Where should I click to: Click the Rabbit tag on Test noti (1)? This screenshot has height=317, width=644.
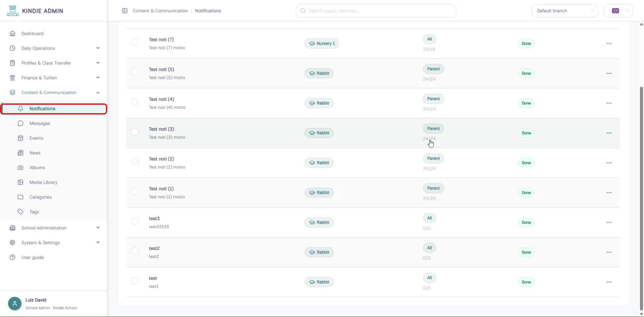319,193
